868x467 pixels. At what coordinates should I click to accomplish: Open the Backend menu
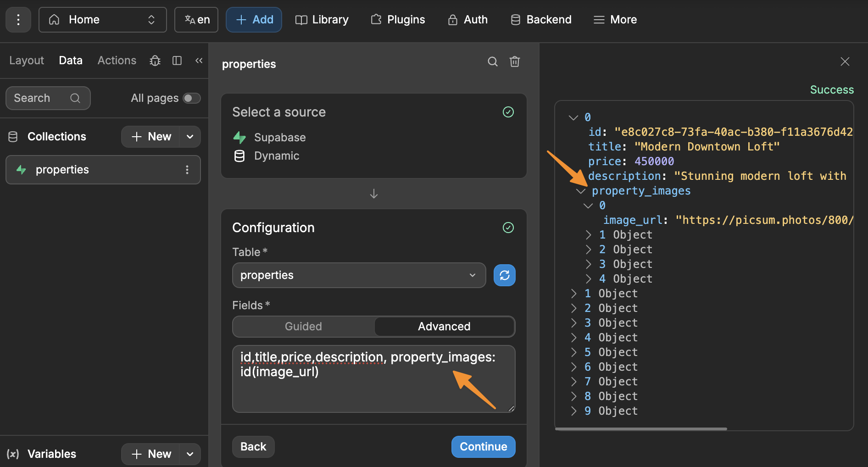click(x=541, y=20)
